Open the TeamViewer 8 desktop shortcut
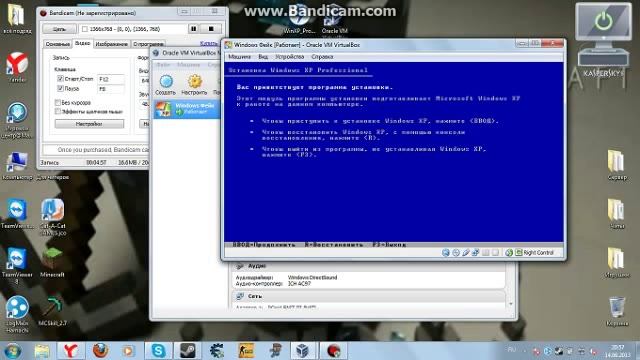This screenshot has width=640, height=360. [17, 266]
